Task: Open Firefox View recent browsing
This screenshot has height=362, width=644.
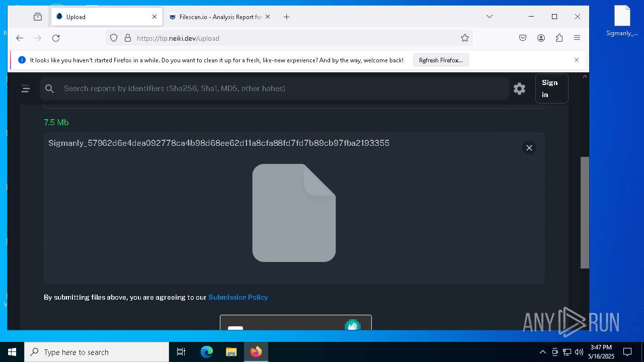Action: (x=38, y=17)
